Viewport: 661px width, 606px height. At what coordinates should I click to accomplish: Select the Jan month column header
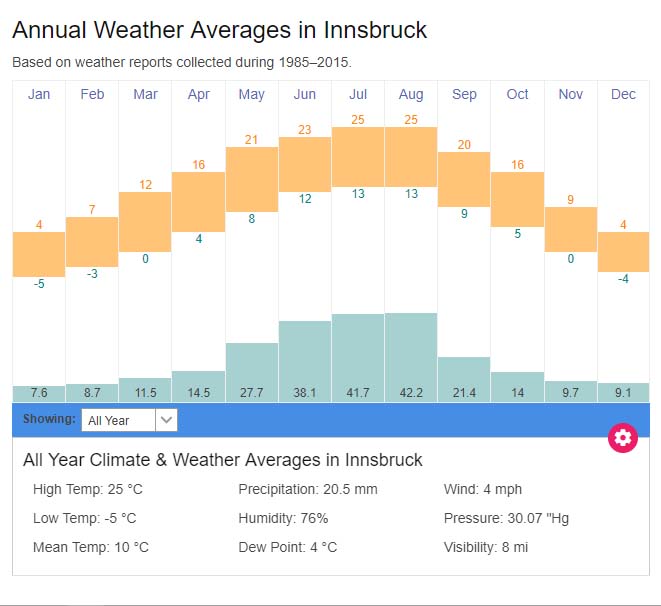pos(39,94)
